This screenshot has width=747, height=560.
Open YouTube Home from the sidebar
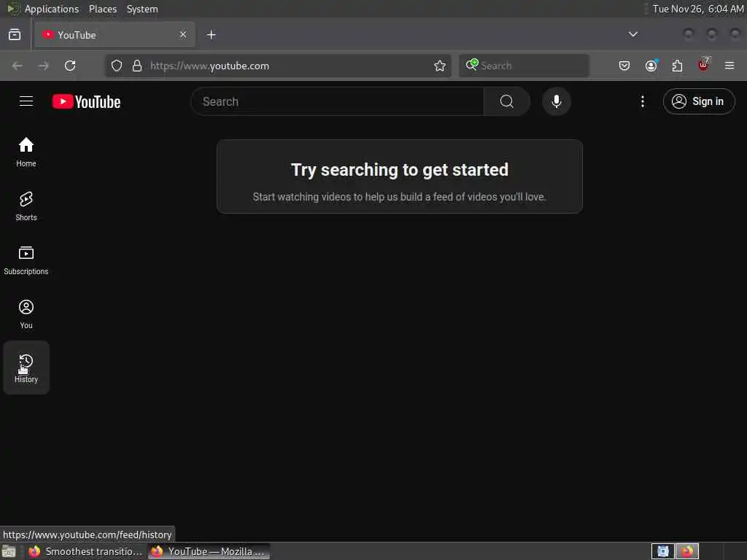click(26, 152)
